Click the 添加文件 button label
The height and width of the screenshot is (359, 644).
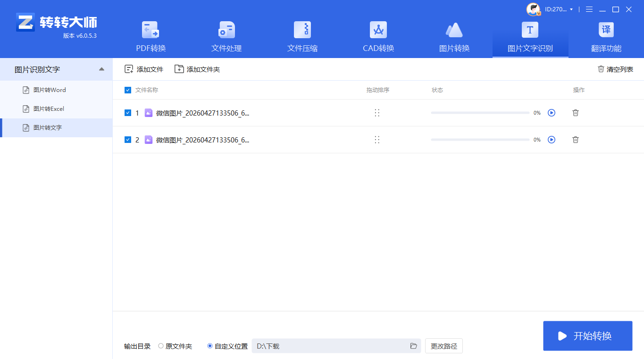[150, 69]
